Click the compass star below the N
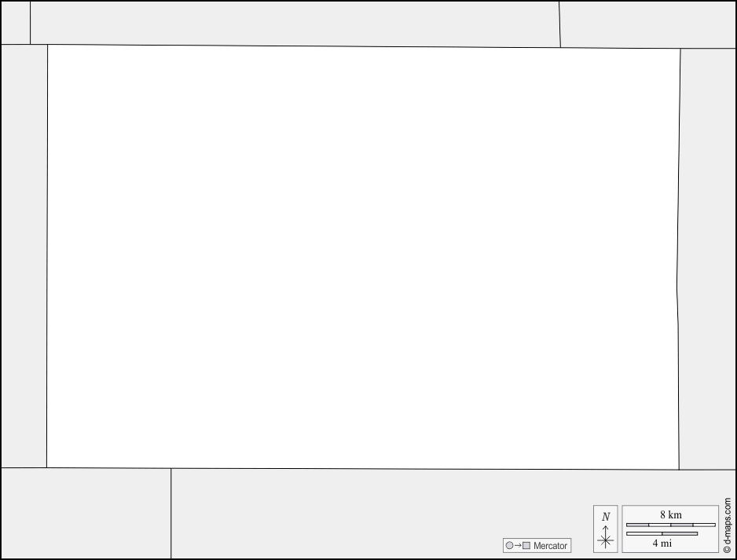737x560 pixels. (x=605, y=540)
